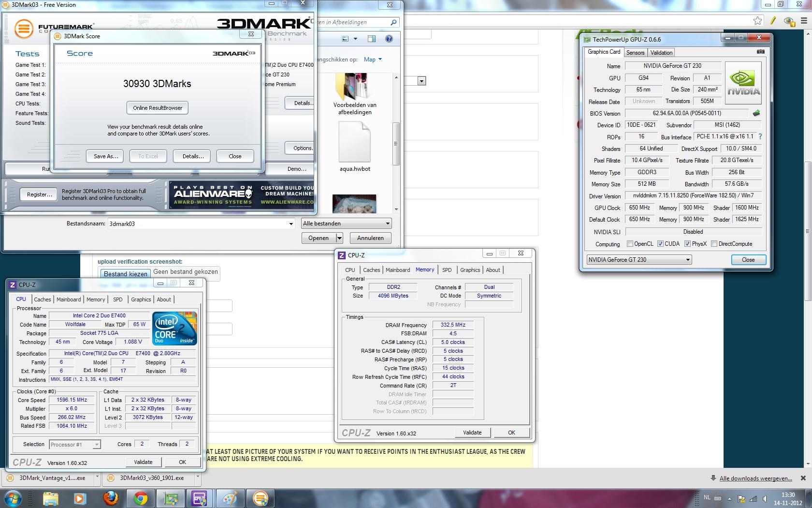Open Windows Explorer from taskbar
812x508 pixels.
[50, 498]
